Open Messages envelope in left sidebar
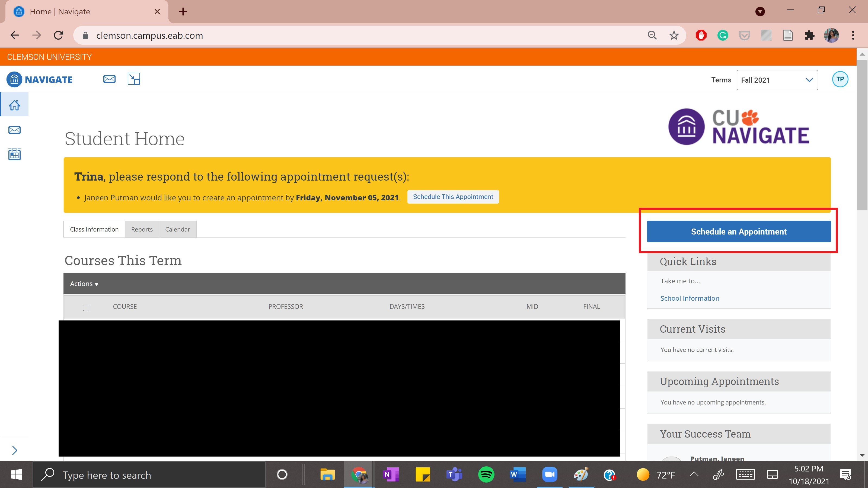868x488 pixels. (14, 130)
